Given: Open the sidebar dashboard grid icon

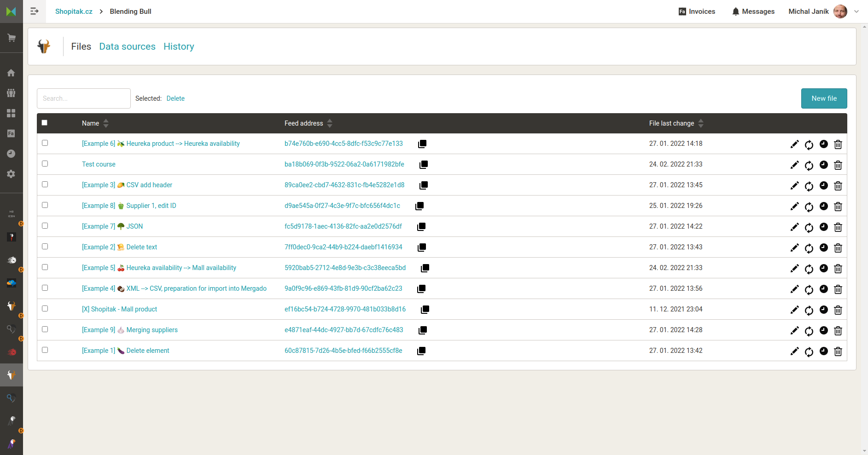Looking at the screenshot, I should pyautogui.click(x=11, y=113).
